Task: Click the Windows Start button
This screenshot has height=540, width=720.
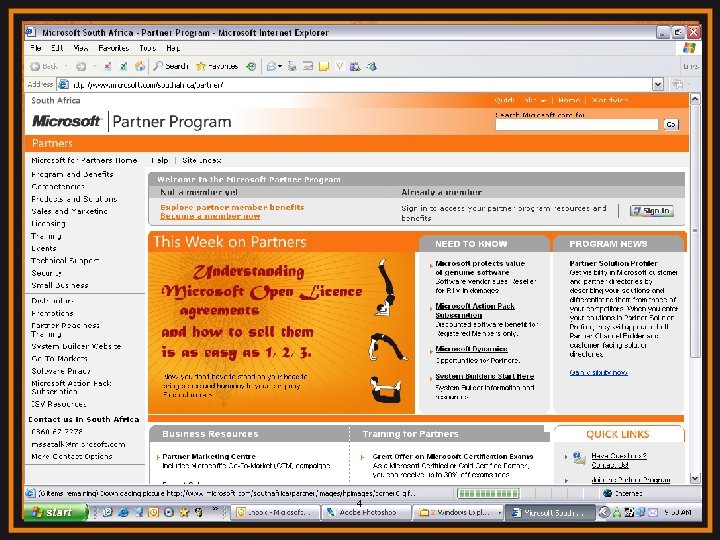Action: [x=56, y=512]
